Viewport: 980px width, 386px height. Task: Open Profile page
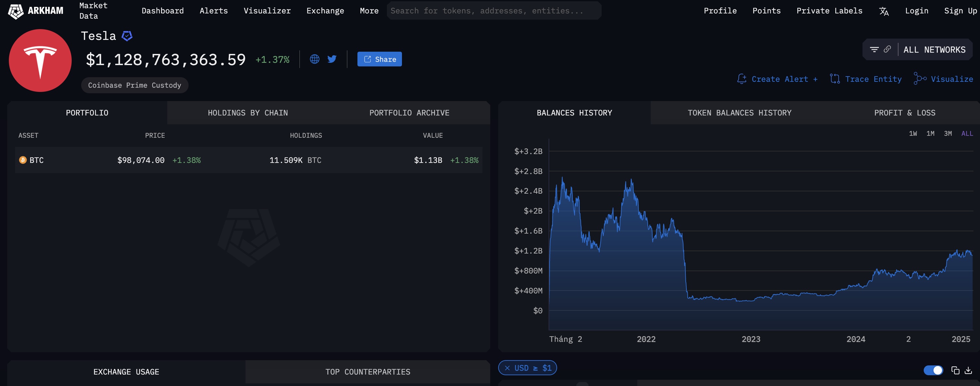(x=720, y=11)
